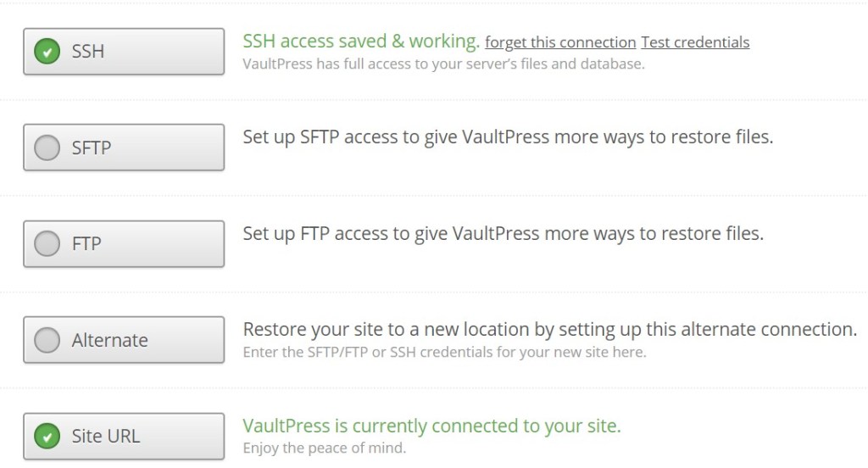Open the Site URL button
Image resolution: width=868 pixels, height=468 pixels.
pos(124,437)
